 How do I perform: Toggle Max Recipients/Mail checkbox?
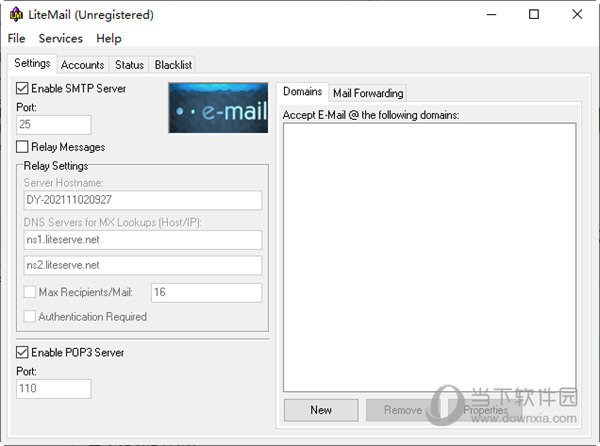[x=30, y=292]
